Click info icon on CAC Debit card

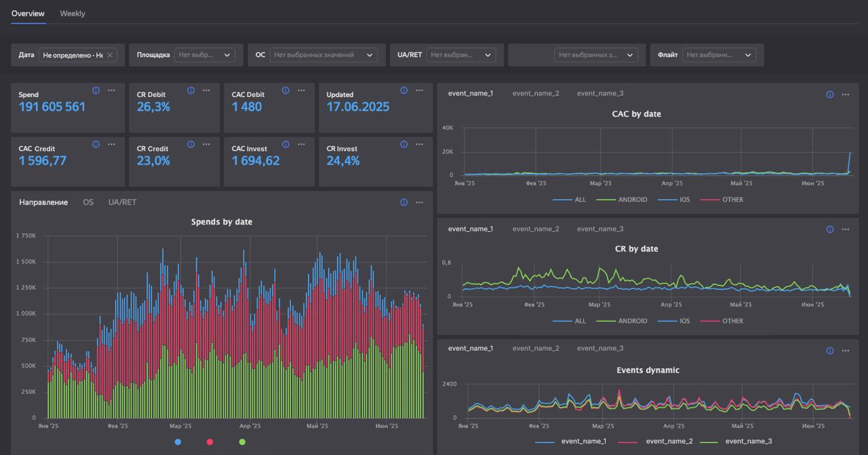285,90
